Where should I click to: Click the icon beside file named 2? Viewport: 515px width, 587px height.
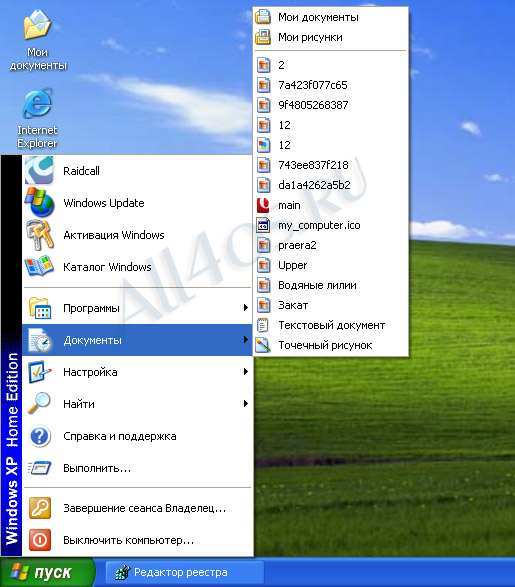coord(263,65)
